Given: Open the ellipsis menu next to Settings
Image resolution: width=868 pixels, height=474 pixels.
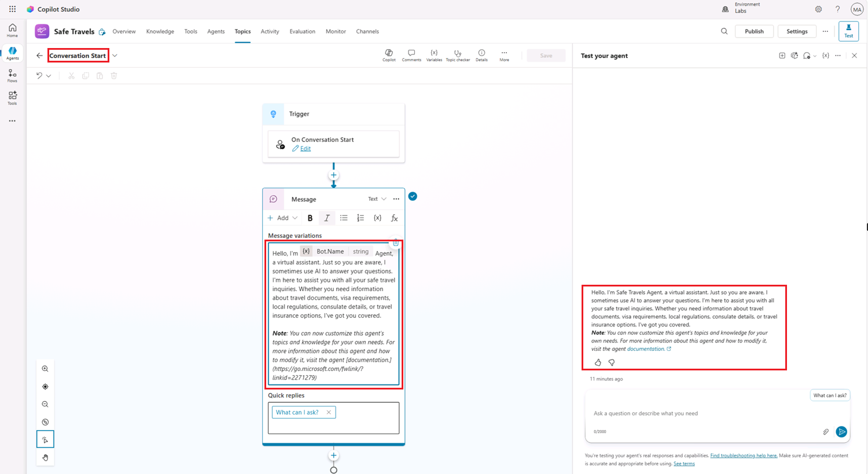Looking at the screenshot, I should click(x=825, y=31).
